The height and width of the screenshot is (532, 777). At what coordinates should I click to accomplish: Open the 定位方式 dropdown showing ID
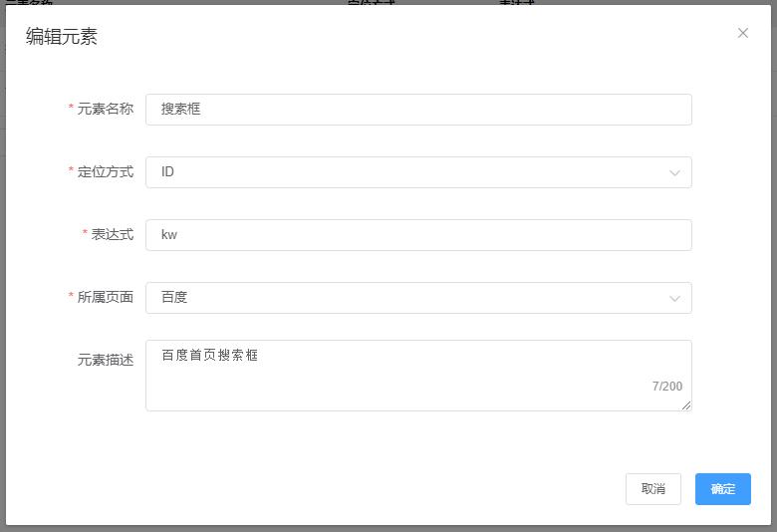click(408, 172)
